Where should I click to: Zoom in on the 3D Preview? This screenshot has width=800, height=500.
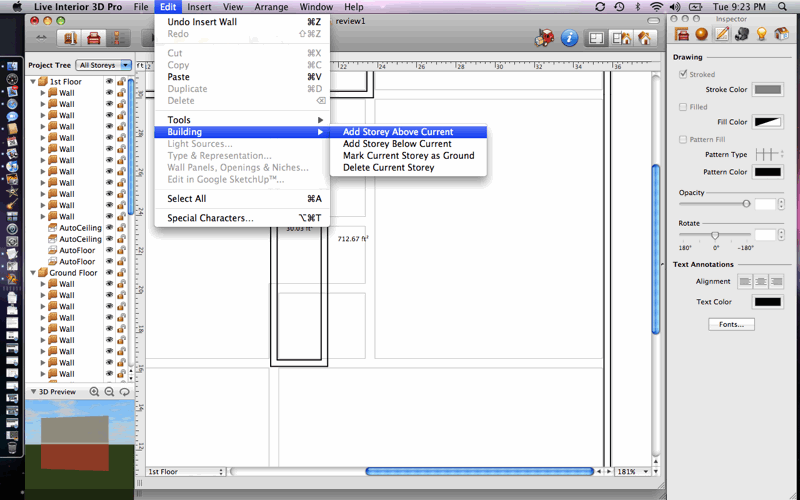tap(94, 392)
